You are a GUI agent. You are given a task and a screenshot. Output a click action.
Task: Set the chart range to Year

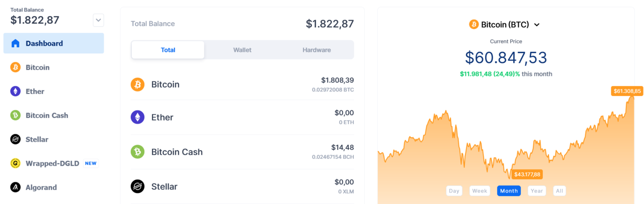tap(537, 191)
